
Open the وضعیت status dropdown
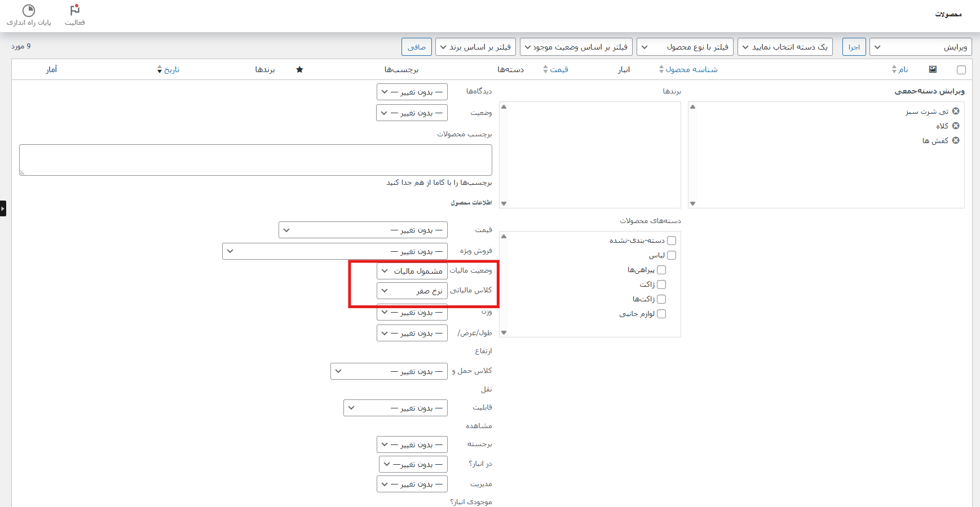[x=412, y=113]
